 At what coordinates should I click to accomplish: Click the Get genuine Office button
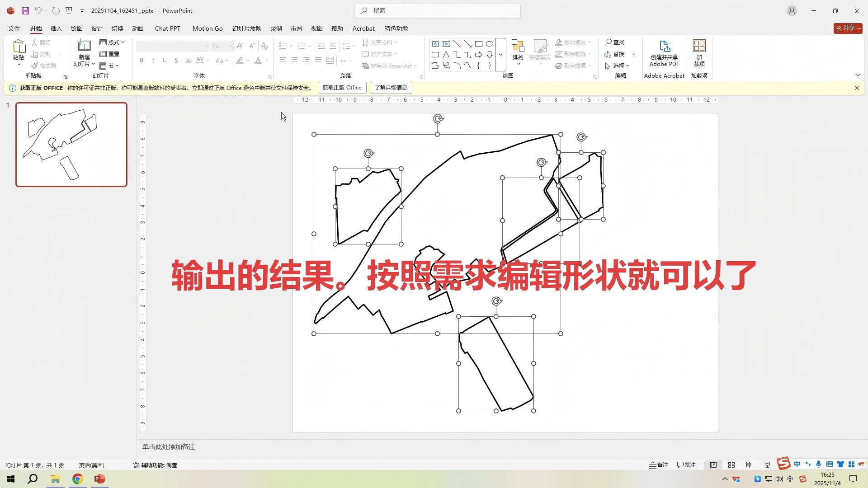point(342,88)
